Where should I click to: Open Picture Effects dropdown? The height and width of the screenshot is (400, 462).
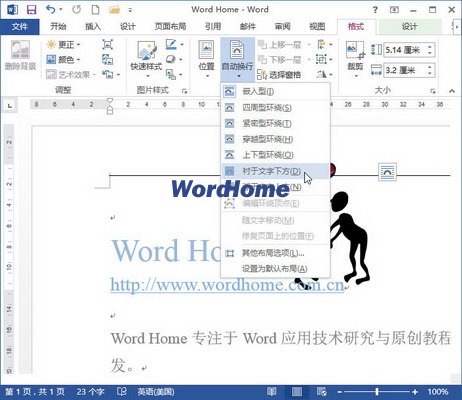pos(174,60)
